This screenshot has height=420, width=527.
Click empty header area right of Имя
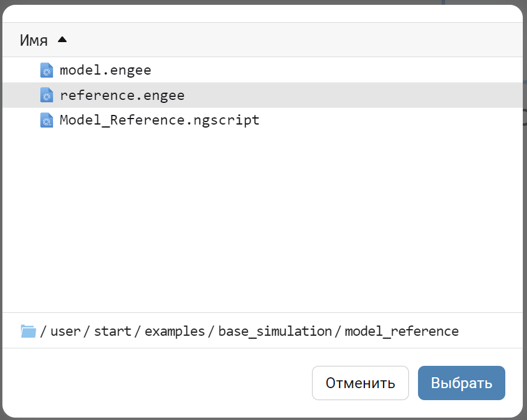289,40
